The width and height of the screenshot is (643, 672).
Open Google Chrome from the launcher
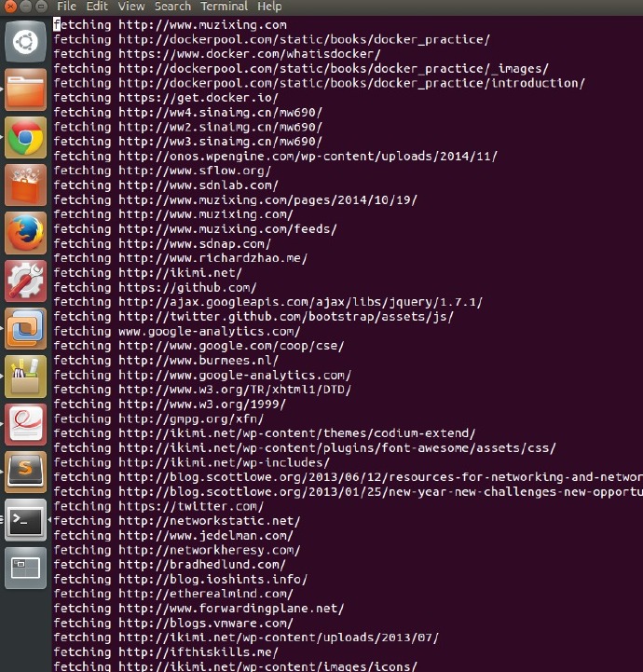pos(25,139)
